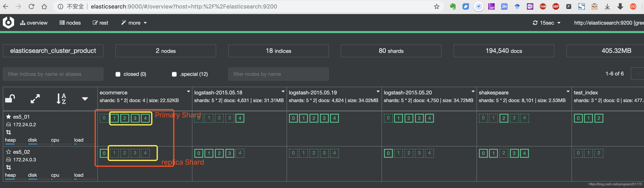
Task: Go to browser home page icon
Action: click(x=44, y=6)
